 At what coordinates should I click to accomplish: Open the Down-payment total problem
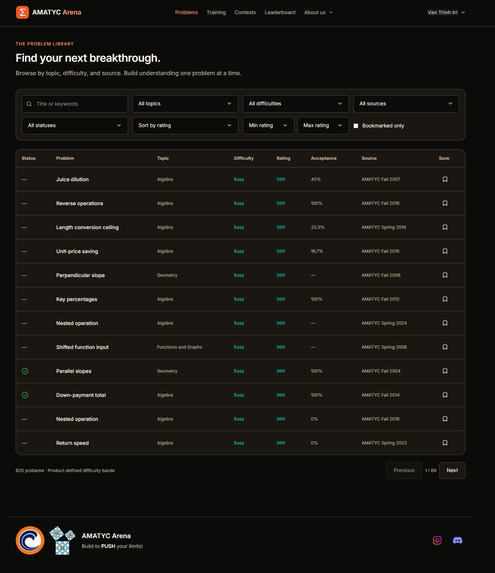click(81, 395)
